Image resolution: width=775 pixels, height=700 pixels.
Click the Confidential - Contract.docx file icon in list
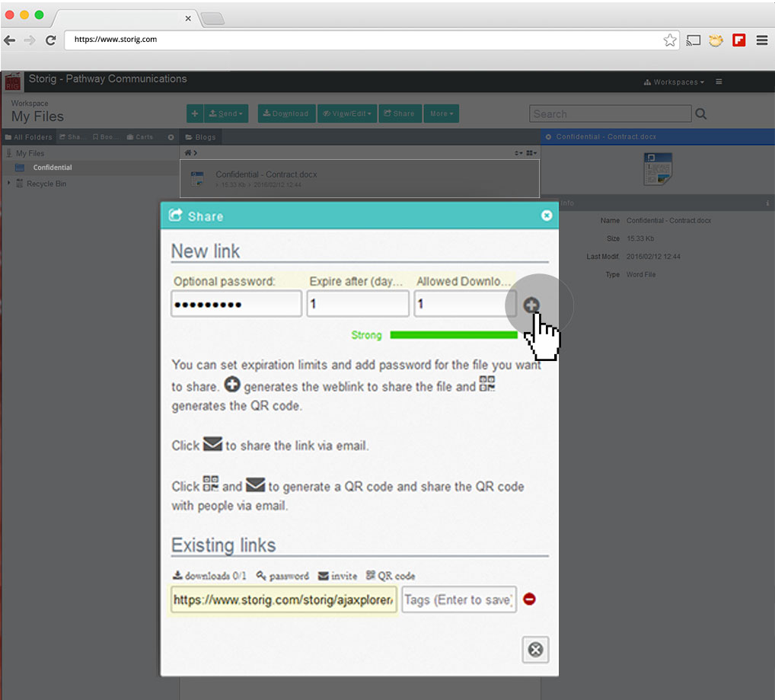point(197,178)
